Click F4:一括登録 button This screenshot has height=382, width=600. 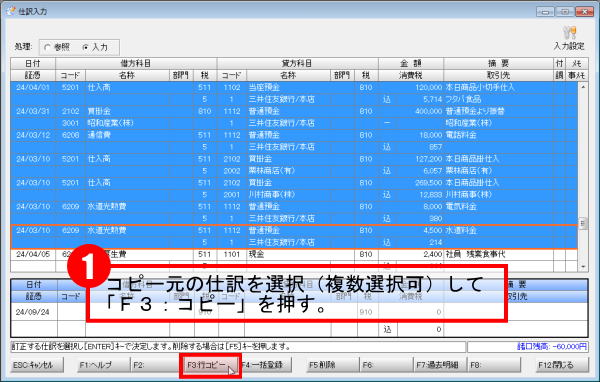(x=266, y=365)
